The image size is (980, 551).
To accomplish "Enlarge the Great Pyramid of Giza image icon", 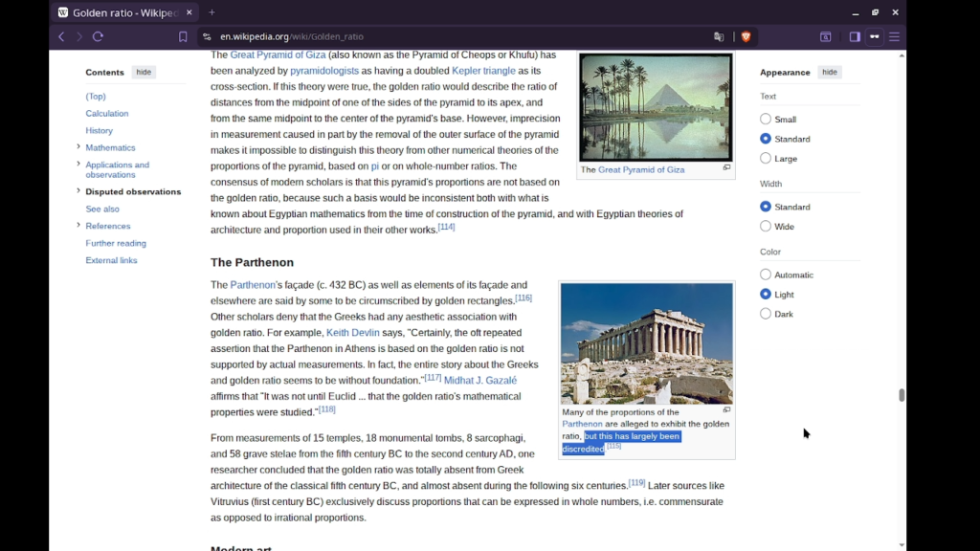I will (x=727, y=167).
